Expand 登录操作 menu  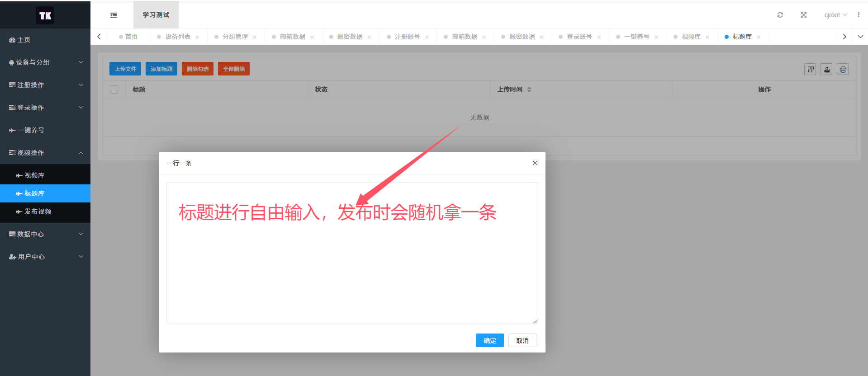(x=45, y=108)
